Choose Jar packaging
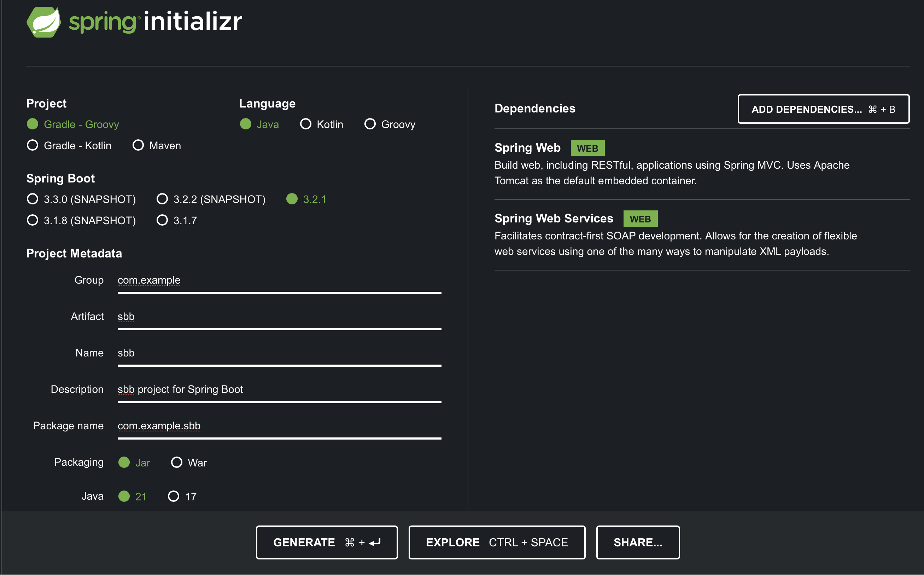924x575 pixels. [134, 463]
